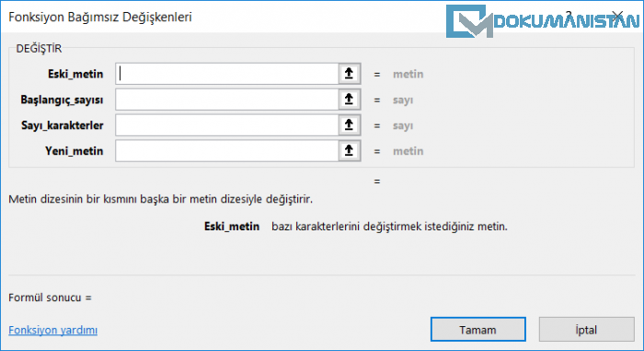644x351 pixels.
Task: Focus the Eski_metin input field
Action: point(227,74)
